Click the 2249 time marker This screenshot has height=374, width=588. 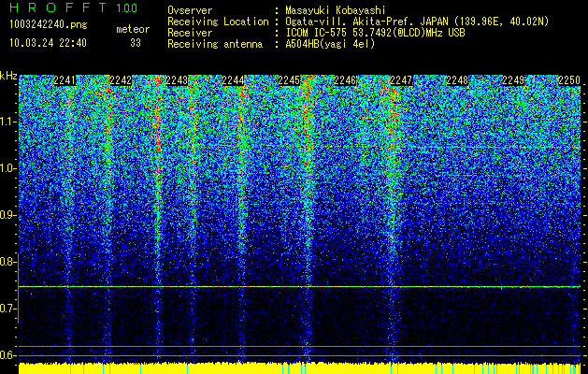coord(513,80)
